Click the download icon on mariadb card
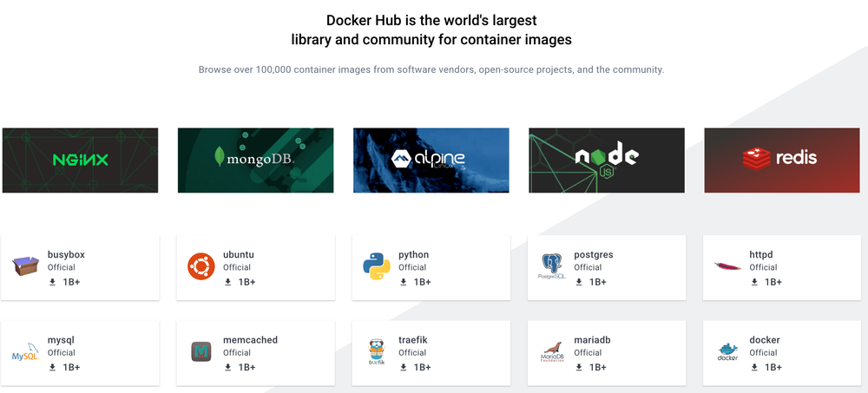The width and height of the screenshot is (868, 393). [x=579, y=367]
